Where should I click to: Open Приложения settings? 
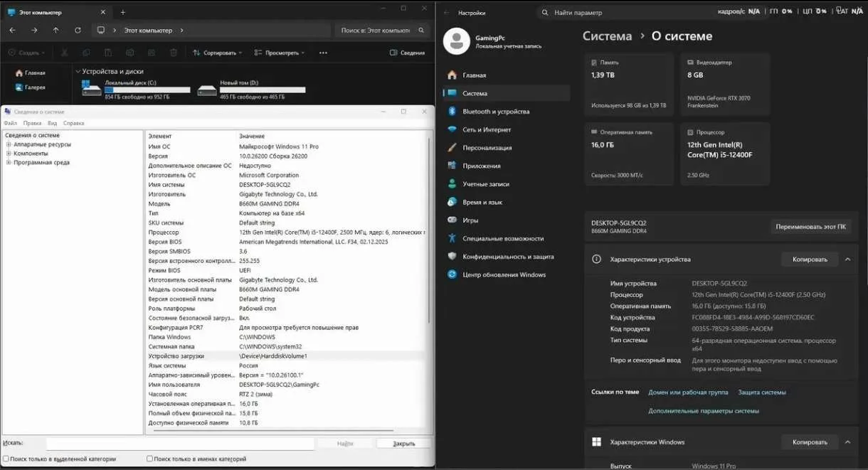(x=506, y=166)
